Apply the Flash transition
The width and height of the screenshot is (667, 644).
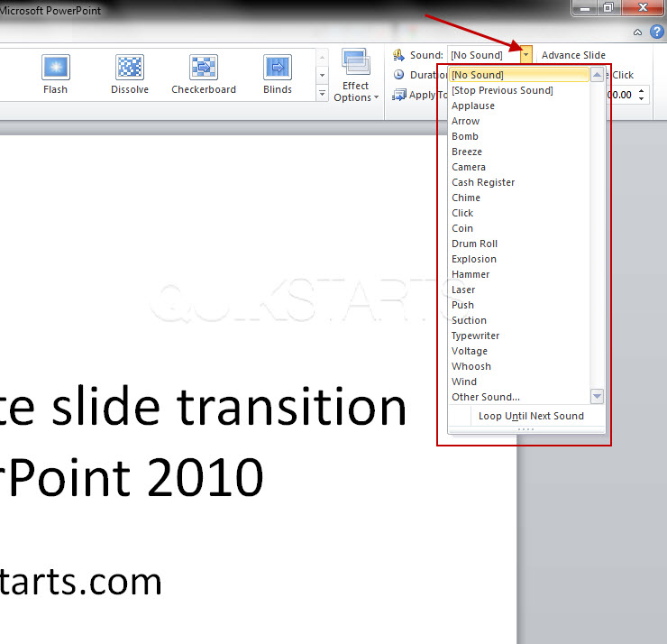coord(55,74)
